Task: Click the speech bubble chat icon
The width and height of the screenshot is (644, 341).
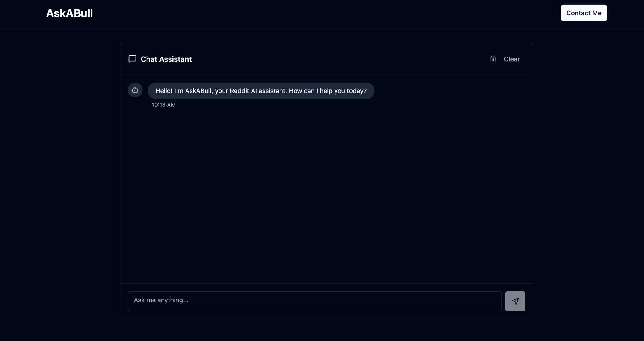Action: coord(132,59)
